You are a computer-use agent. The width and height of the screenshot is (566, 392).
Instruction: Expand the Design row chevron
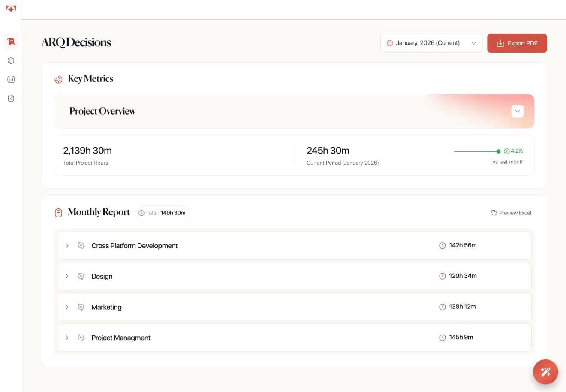click(x=67, y=276)
